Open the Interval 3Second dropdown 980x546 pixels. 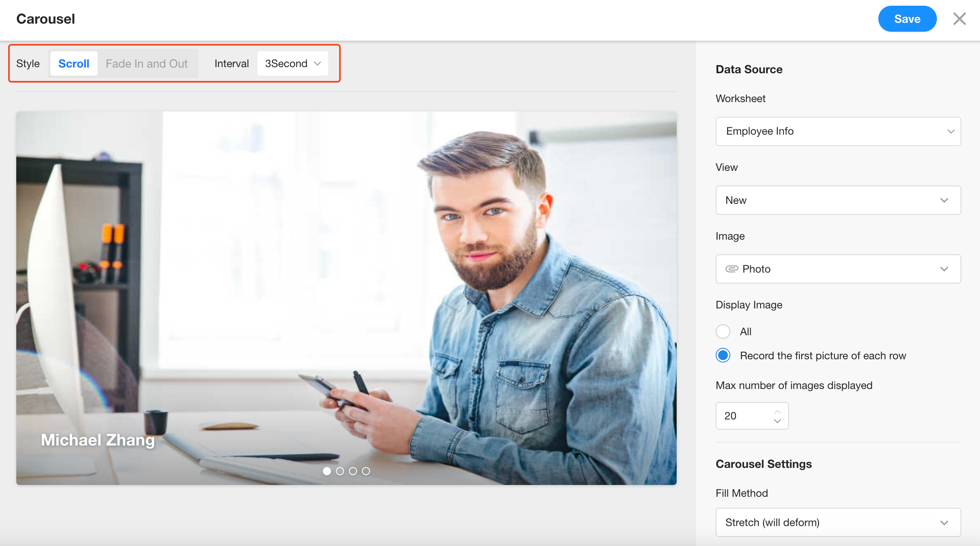[x=292, y=63]
